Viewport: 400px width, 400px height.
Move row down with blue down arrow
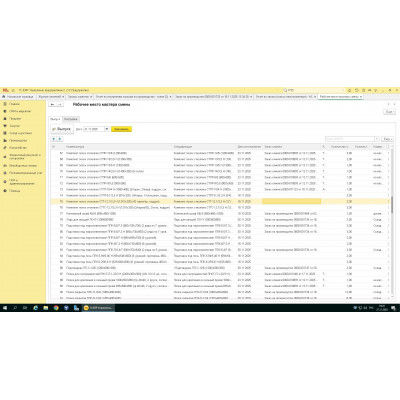pyautogui.click(x=60, y=139)
